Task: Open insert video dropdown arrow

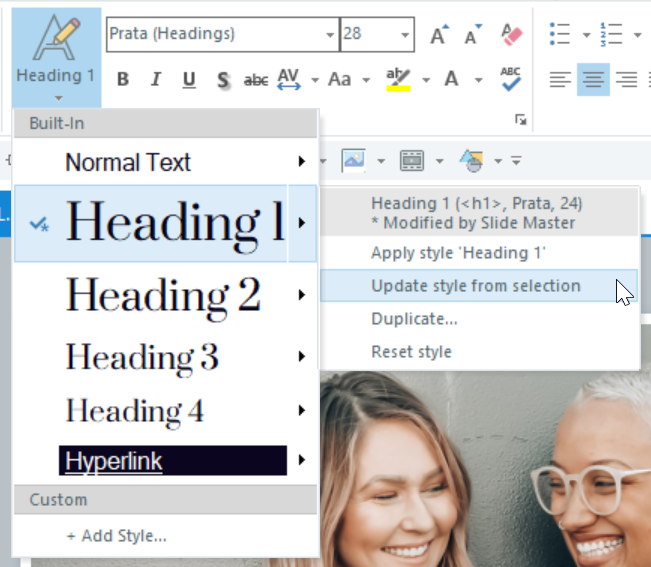Action: (439, 161)
